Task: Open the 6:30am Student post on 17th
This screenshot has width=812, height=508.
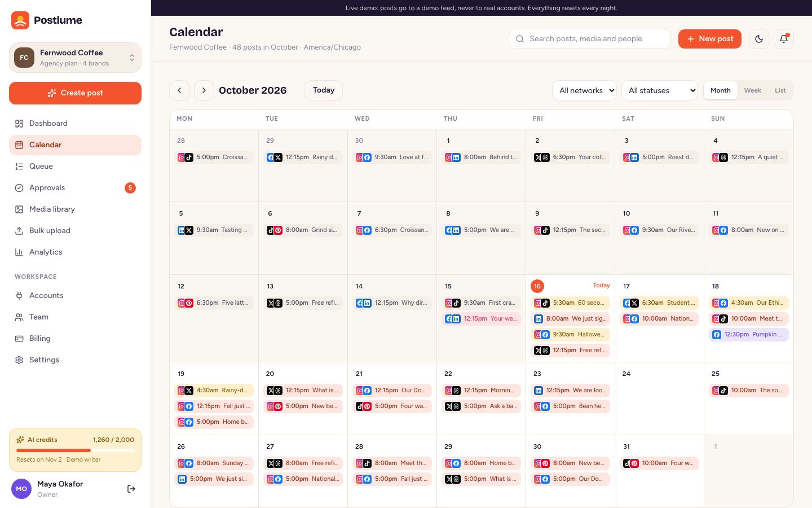Action: click(x=660, y=303)
